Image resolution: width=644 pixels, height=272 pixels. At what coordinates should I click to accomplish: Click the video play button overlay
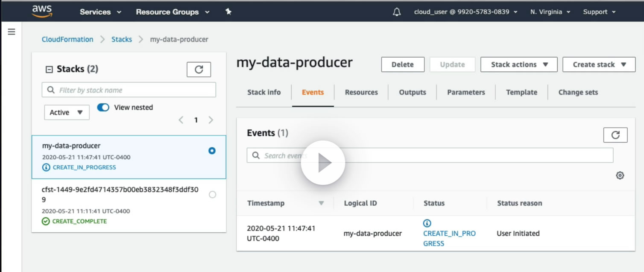[323, 163]
